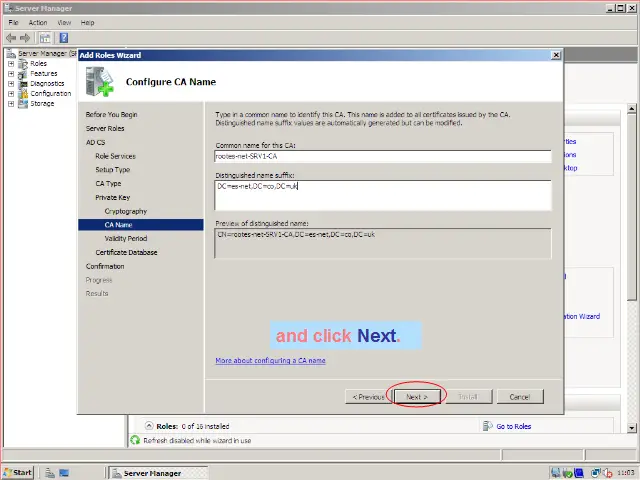Click the Show/Hide console tree toolbar icon
This screenshot has width=640, height=480.
click(x=45, y=38)
